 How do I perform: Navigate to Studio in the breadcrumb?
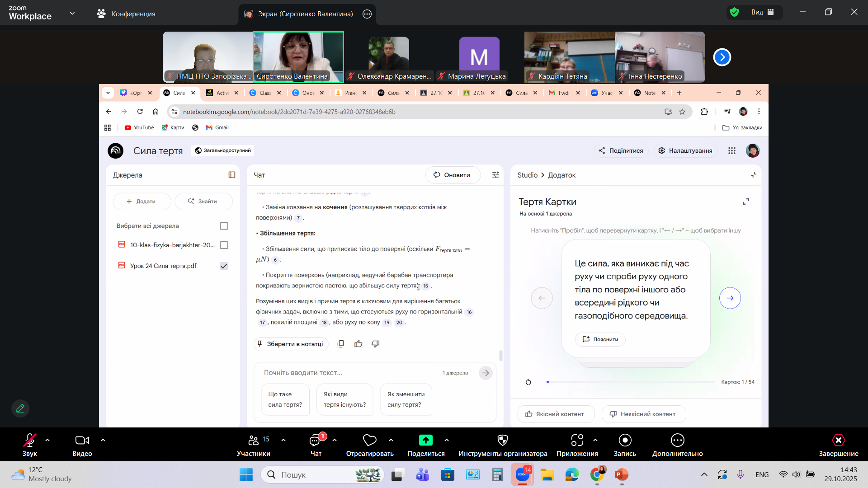[x=527, y=175]
